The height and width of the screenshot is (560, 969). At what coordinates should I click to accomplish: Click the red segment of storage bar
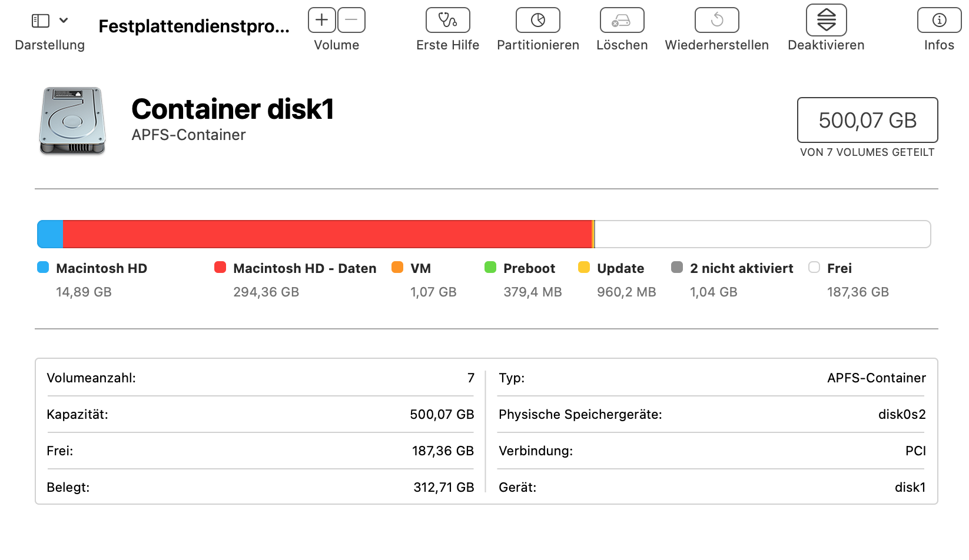[327, 234]
